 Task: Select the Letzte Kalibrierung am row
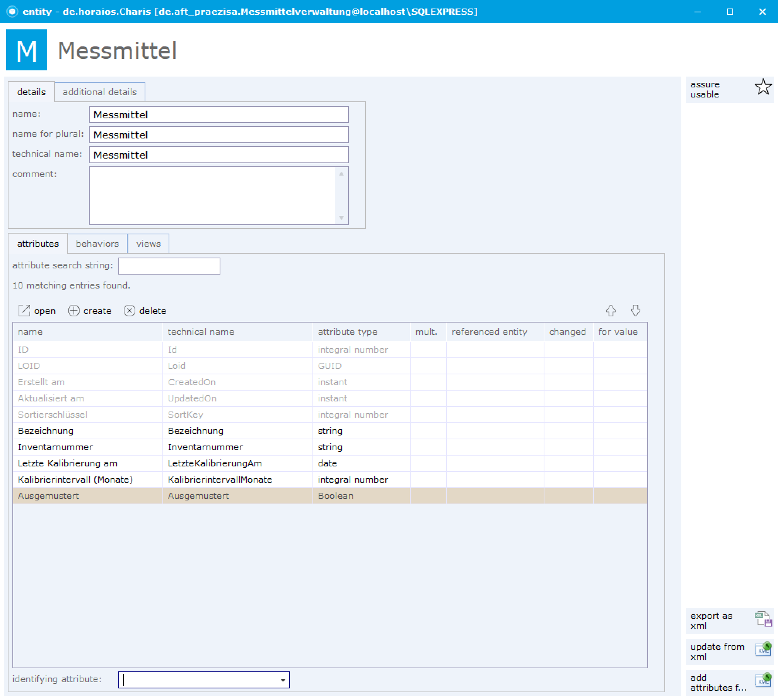click(330, 463)
